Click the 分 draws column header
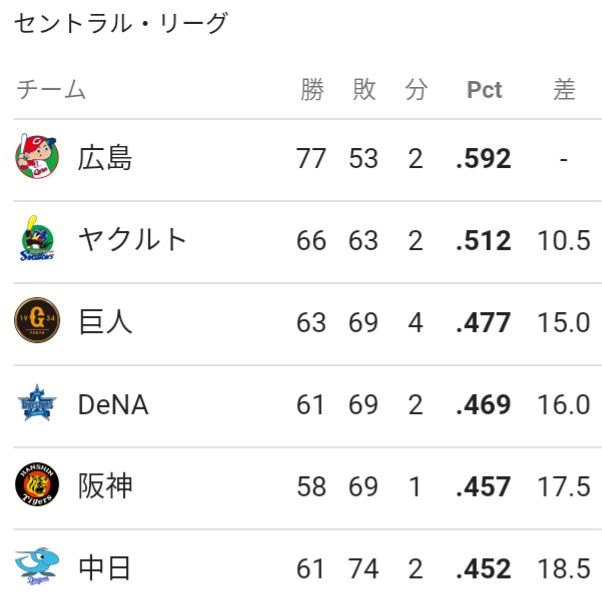 point(416,90)
